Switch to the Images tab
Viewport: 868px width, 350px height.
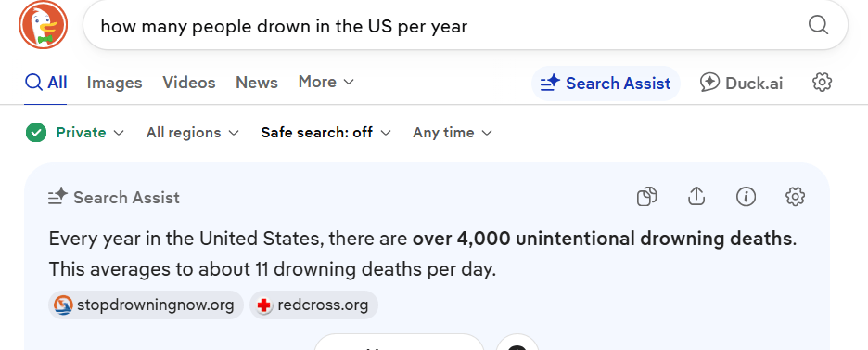[115, 83]
